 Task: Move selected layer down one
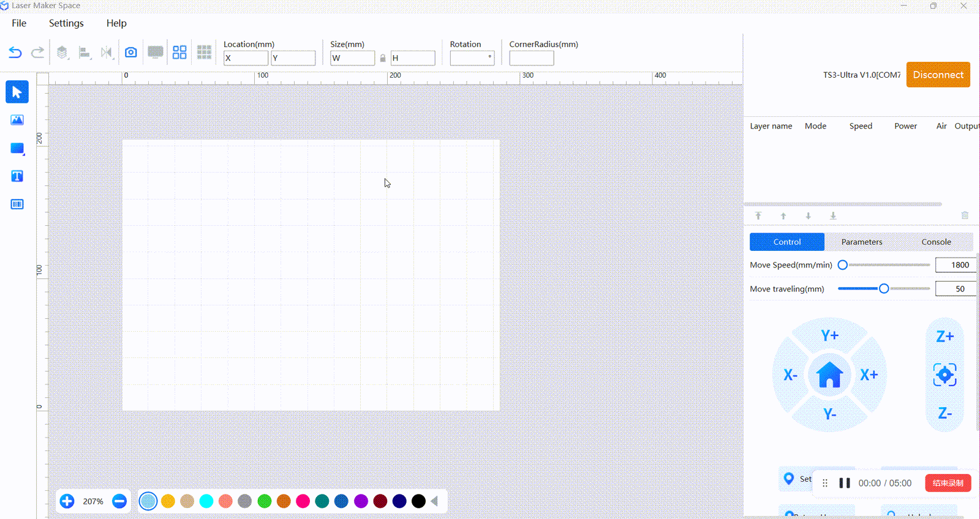pyautogui.click(x=809, y=215)
